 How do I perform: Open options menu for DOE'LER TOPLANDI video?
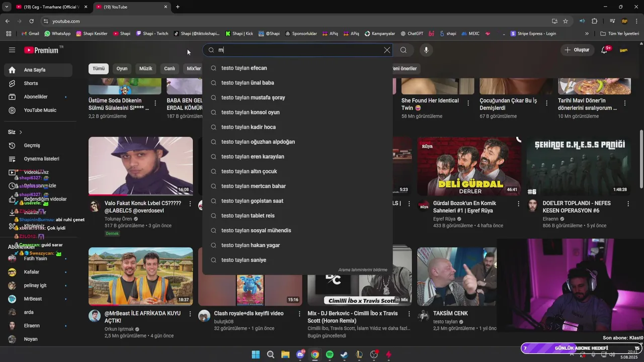tap(628, 204)
